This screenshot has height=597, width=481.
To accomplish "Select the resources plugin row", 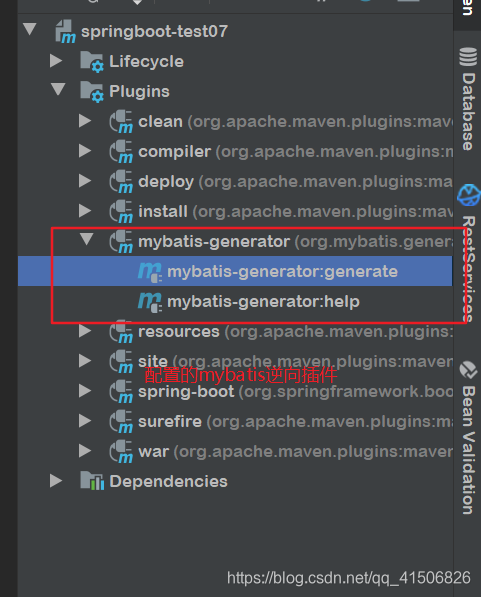I will (236, 332).
